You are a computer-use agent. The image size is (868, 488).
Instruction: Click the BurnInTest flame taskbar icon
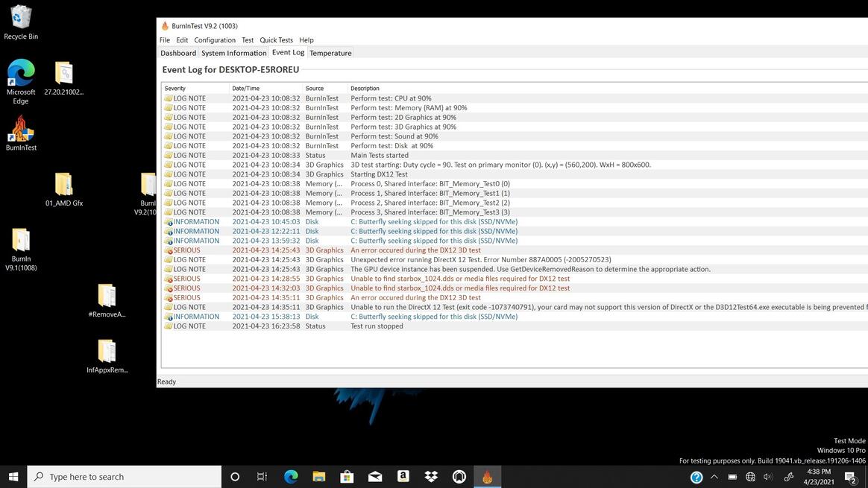pos(487,476)
